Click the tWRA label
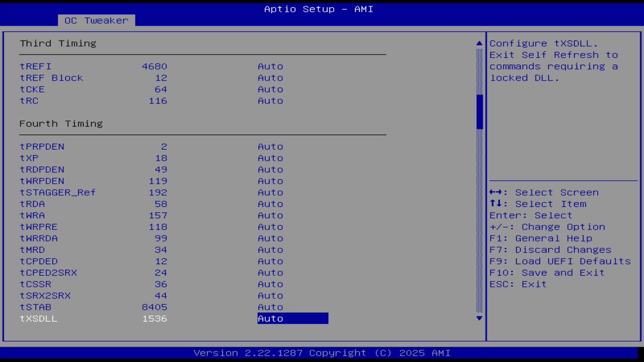Viewport: 644px width, 362px height. (x=32, y=216)
